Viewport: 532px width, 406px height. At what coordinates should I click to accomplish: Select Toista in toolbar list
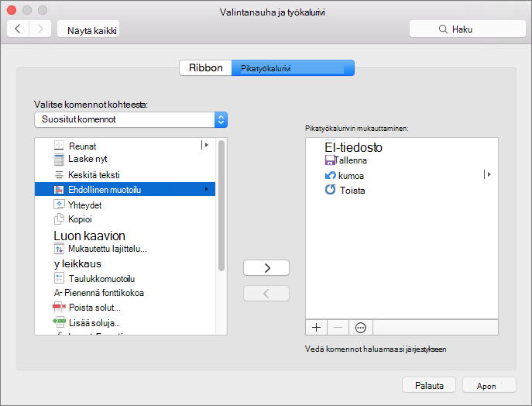pos(402,190)
